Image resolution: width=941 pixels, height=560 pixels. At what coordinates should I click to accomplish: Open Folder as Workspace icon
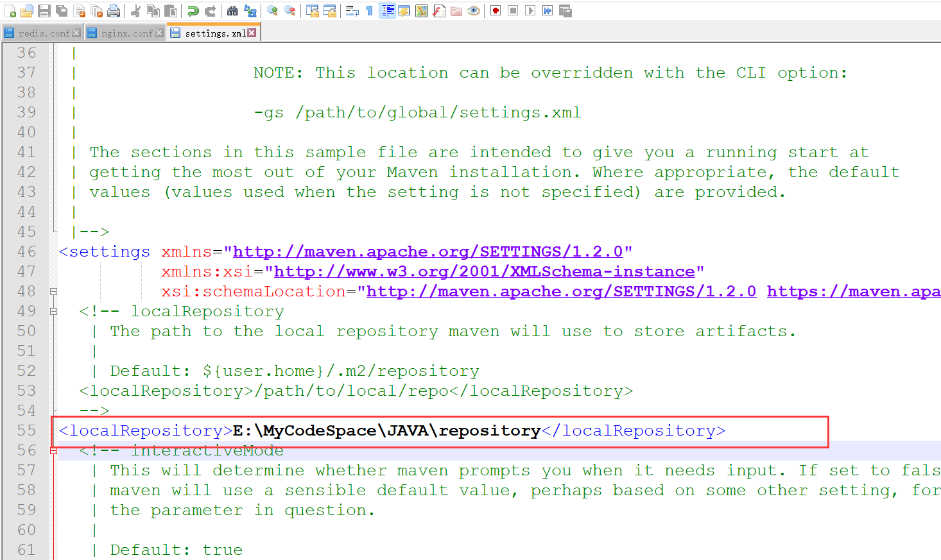click(456, 11)
